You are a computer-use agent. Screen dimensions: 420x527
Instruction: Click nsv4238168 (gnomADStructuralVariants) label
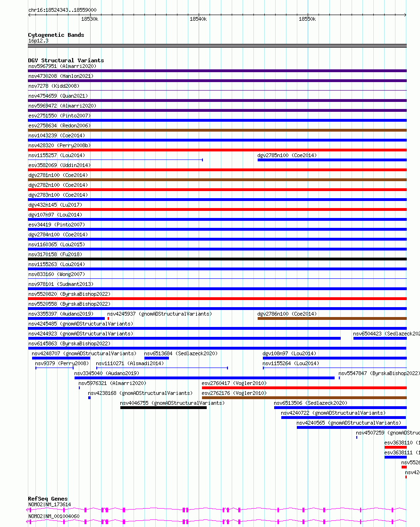[x=140, y=393]
